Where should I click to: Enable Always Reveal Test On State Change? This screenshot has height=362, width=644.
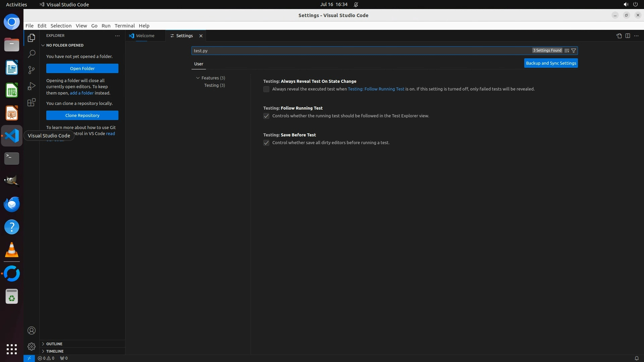[266, 89]
